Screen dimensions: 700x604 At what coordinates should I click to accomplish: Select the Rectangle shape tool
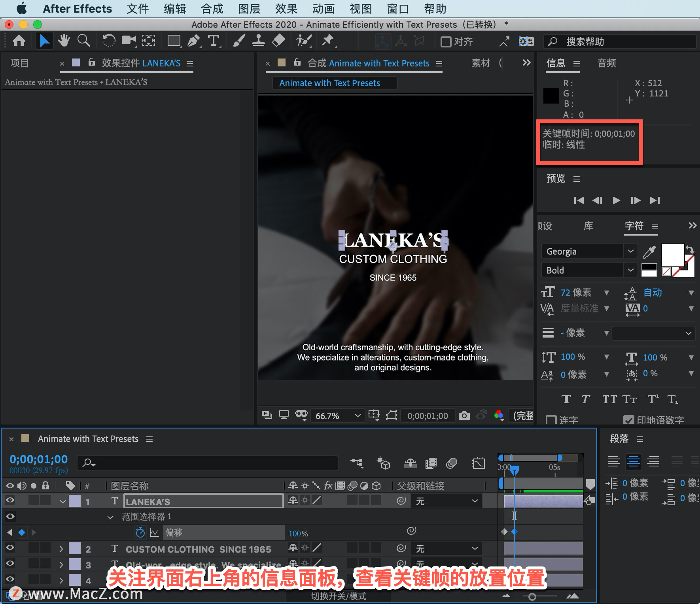(174, 41)
